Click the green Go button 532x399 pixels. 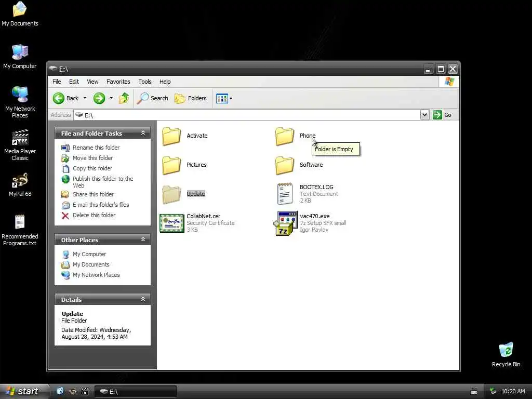442,115
